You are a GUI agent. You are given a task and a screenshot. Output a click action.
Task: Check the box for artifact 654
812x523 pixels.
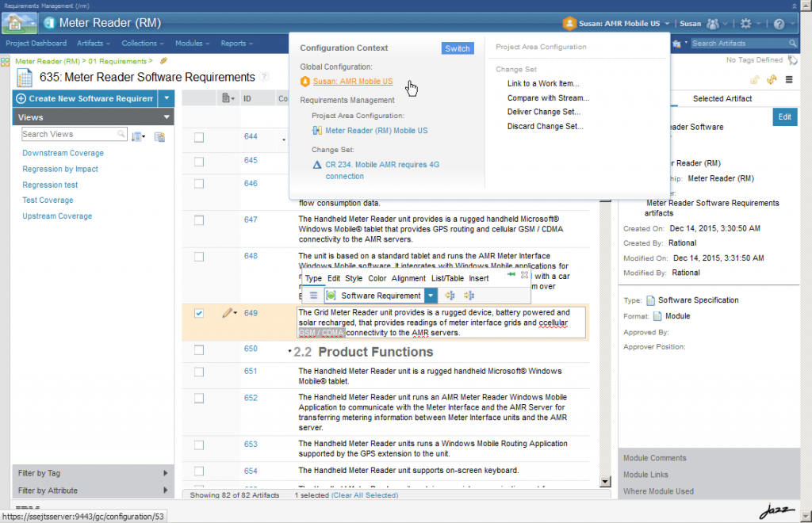tap(199, 471)
